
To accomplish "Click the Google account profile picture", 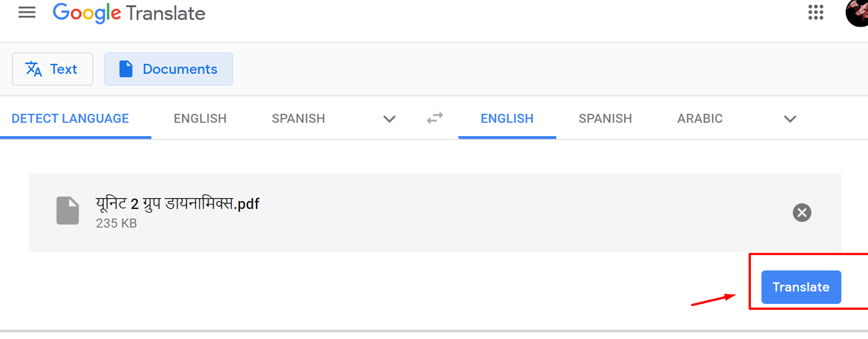I will pyautogui.click(x=857, y=12).
